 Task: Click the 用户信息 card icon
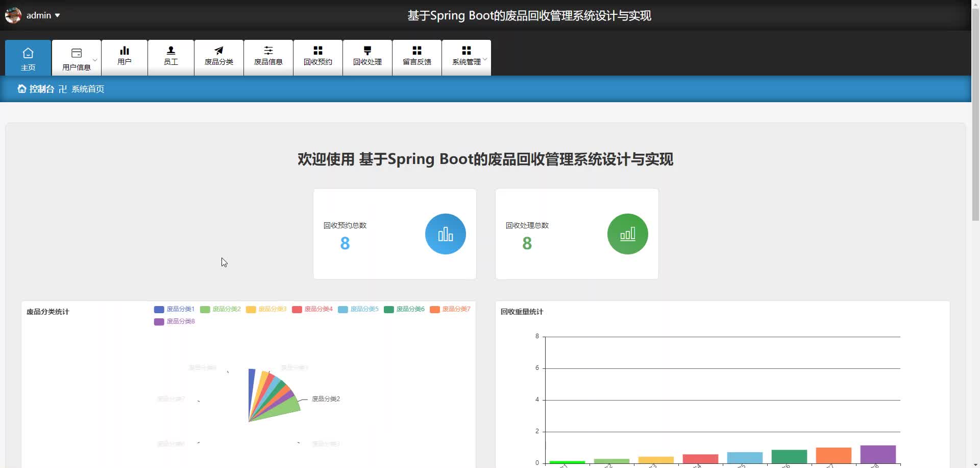pyautogui.click(x=77, y=53)
